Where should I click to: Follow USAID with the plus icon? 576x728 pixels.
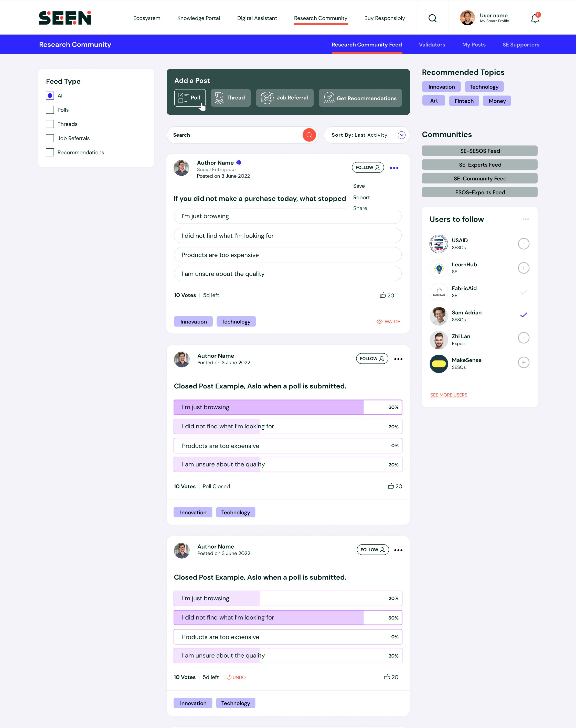point(523,244)
